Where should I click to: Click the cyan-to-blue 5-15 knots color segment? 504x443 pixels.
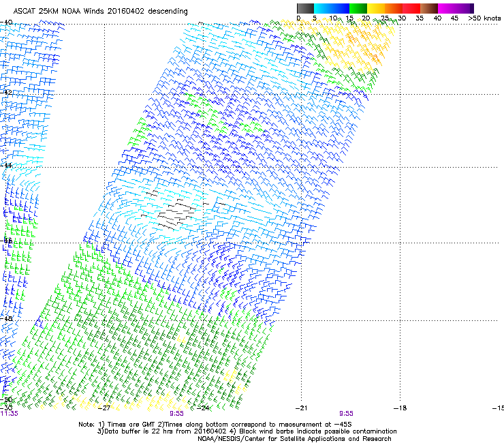pyautogui.click(x=332, y=8)
